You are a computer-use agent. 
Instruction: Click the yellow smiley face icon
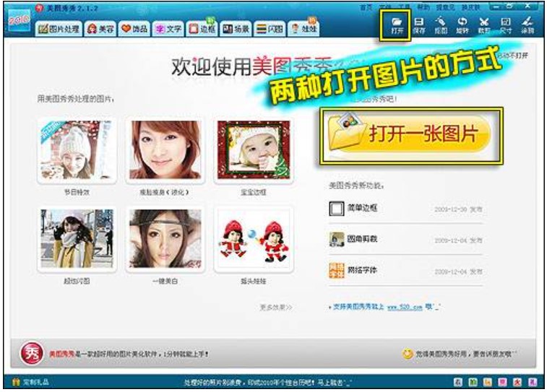[x=407, y=354]
